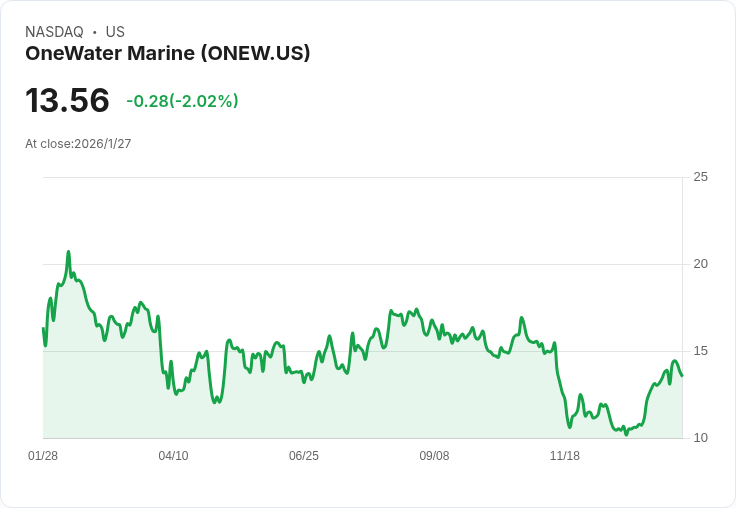Click the NASDAQ exchange label

pos(54,32)
